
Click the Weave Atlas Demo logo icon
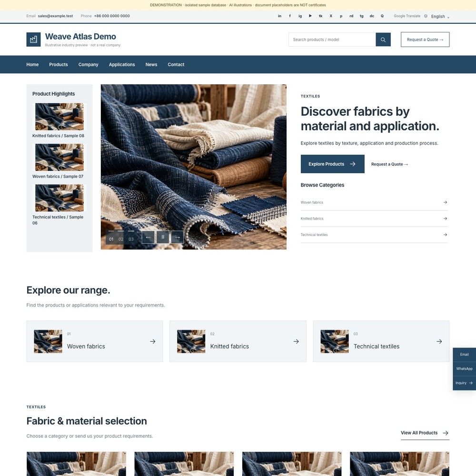tap(33, 40)
